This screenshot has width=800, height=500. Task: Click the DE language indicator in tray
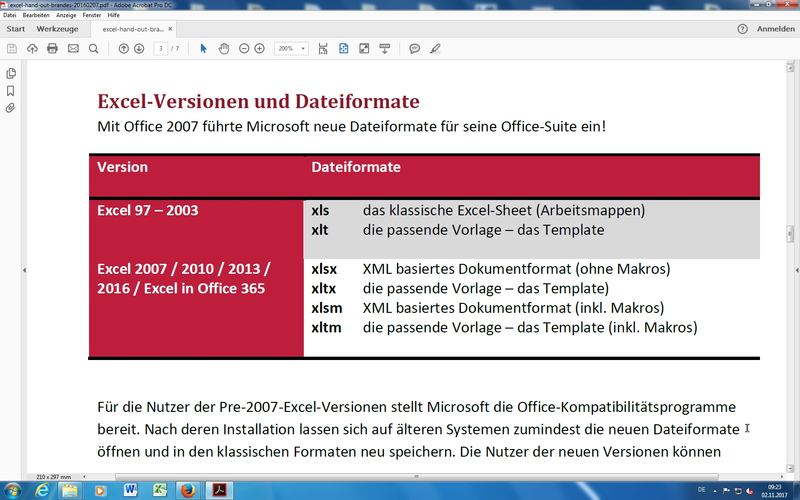702,490
